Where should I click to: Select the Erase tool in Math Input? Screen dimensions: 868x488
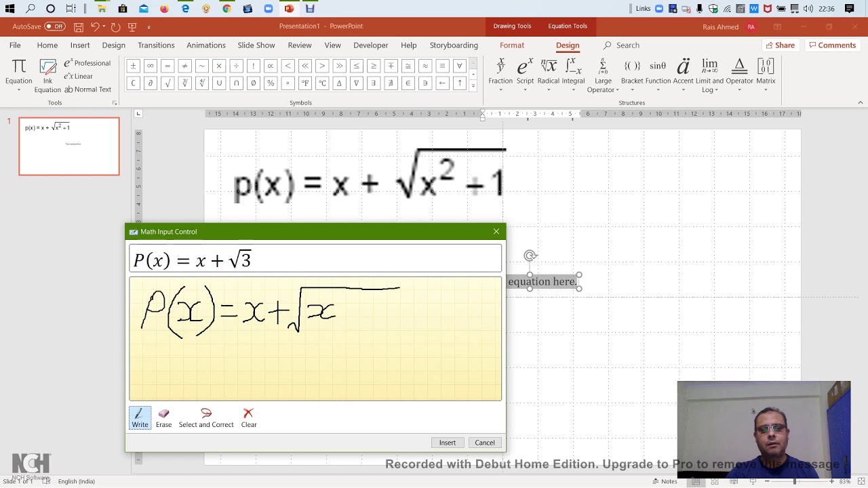(163, 418)
